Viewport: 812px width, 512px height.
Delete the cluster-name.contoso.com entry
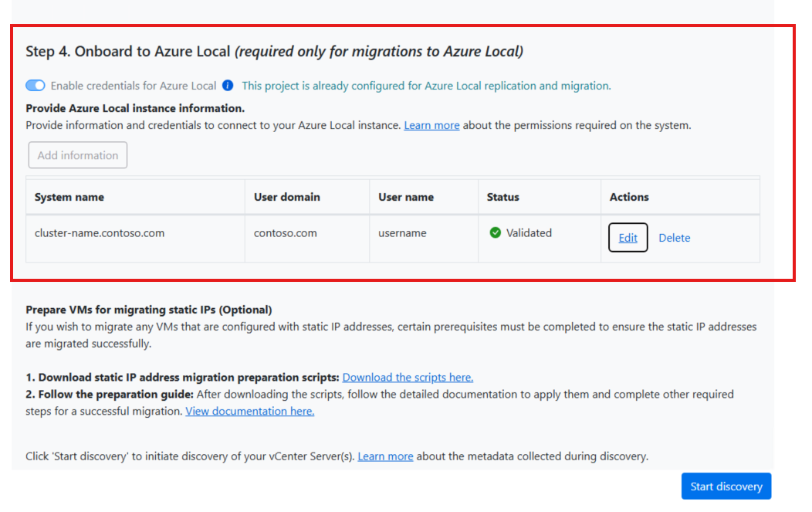pyautogui.click(x=675, y=238)
